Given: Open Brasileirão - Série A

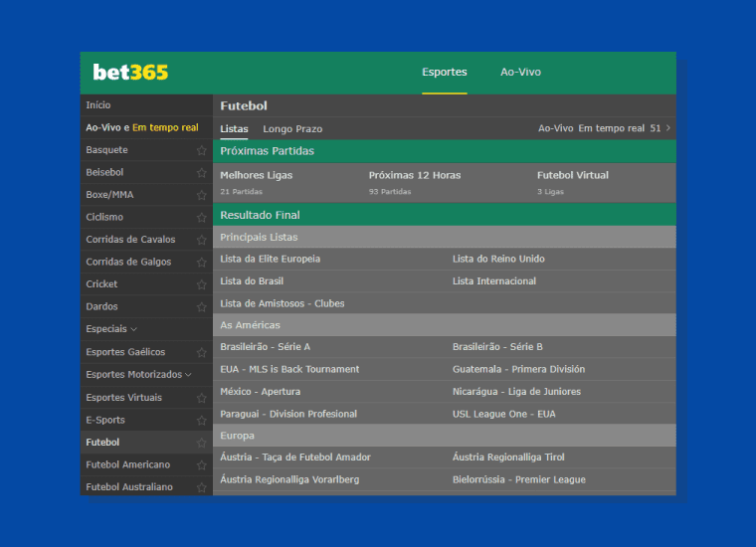Looking at the screenshot, I should [266, 346].
